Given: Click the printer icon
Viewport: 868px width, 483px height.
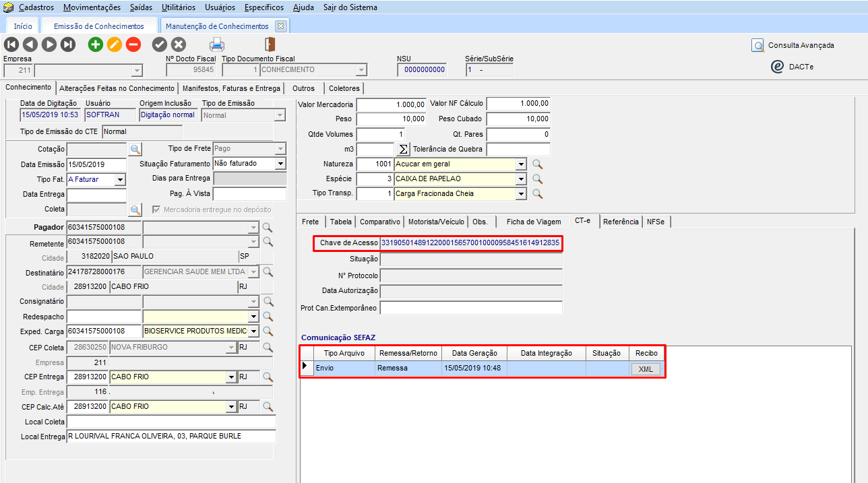Looking at the screenshot, I should 217,44.
